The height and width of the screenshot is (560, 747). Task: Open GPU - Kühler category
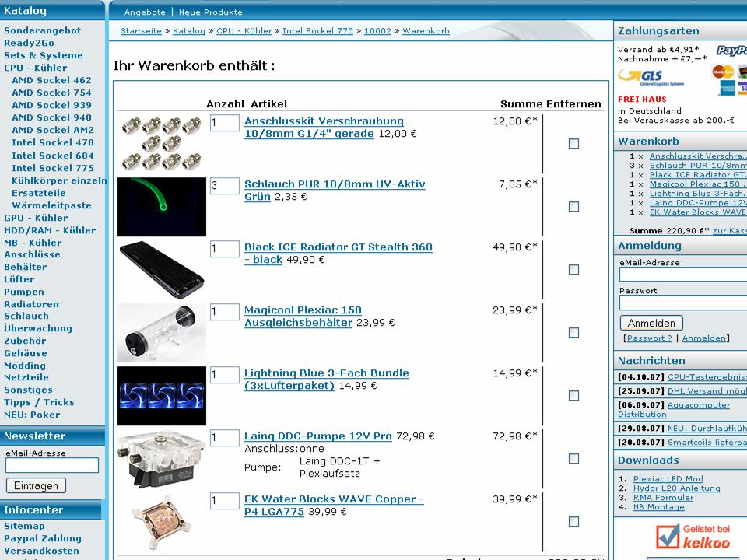pos(36,218)
